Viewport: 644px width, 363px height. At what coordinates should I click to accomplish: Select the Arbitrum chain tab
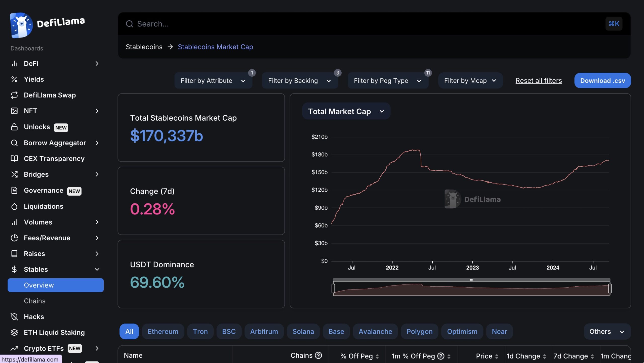point(264,332)
